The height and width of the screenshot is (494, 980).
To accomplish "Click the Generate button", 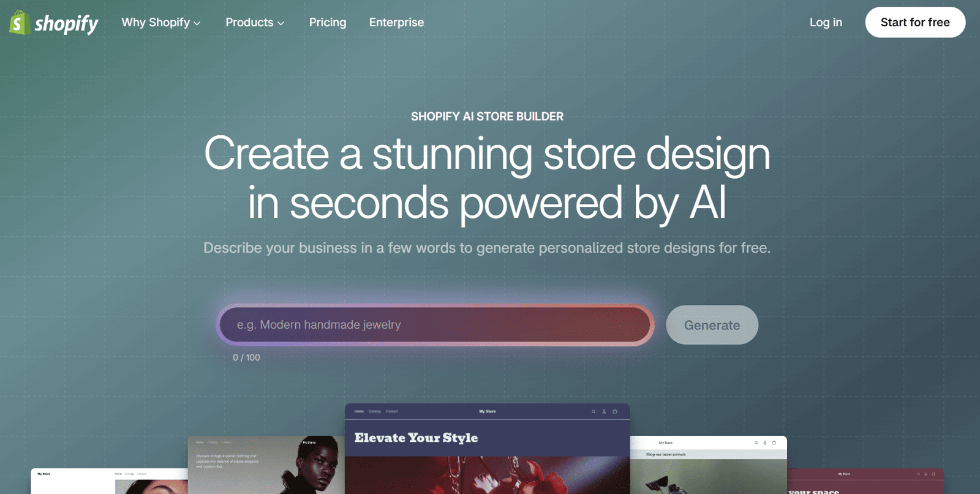I will pyautogui.click(x=712, y=325).
